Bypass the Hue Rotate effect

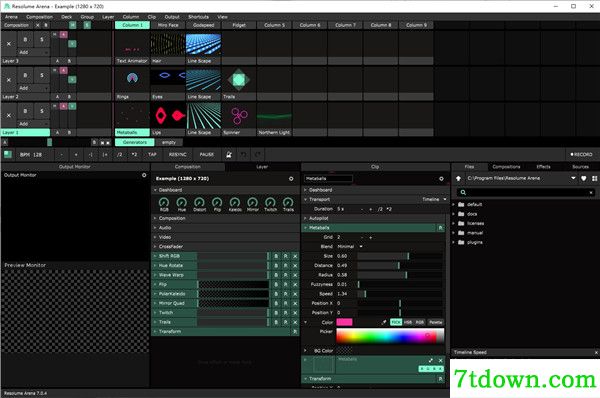click(276, 266)
